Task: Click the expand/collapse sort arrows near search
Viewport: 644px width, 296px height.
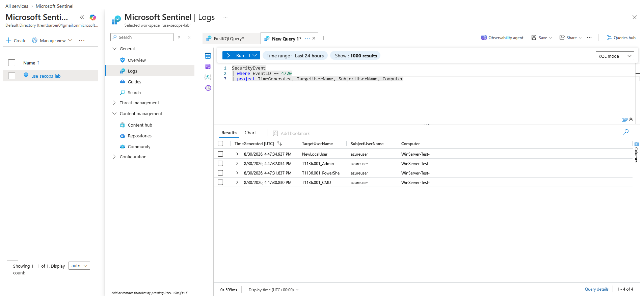Action: [x=179, y=37]
